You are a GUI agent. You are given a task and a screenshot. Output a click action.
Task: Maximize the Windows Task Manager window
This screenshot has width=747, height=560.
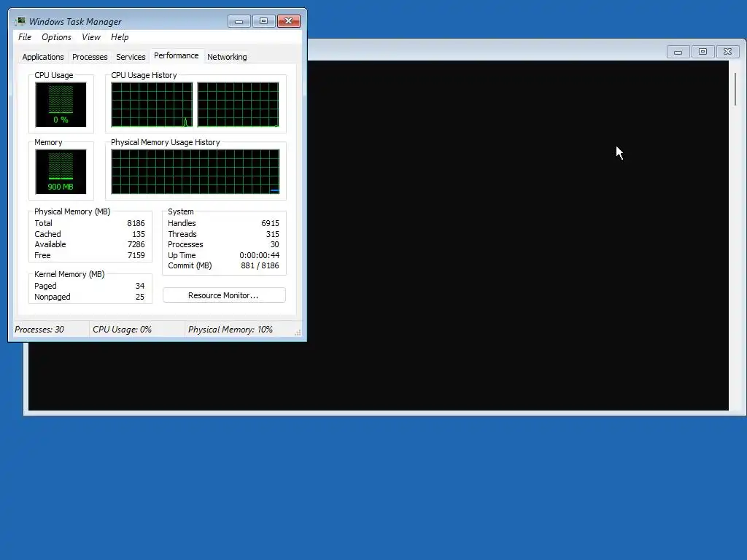[x=263, y=21]
